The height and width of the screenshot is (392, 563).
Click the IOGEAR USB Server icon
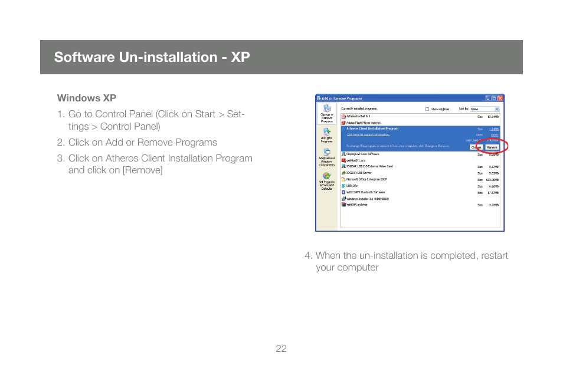point(343,173)
